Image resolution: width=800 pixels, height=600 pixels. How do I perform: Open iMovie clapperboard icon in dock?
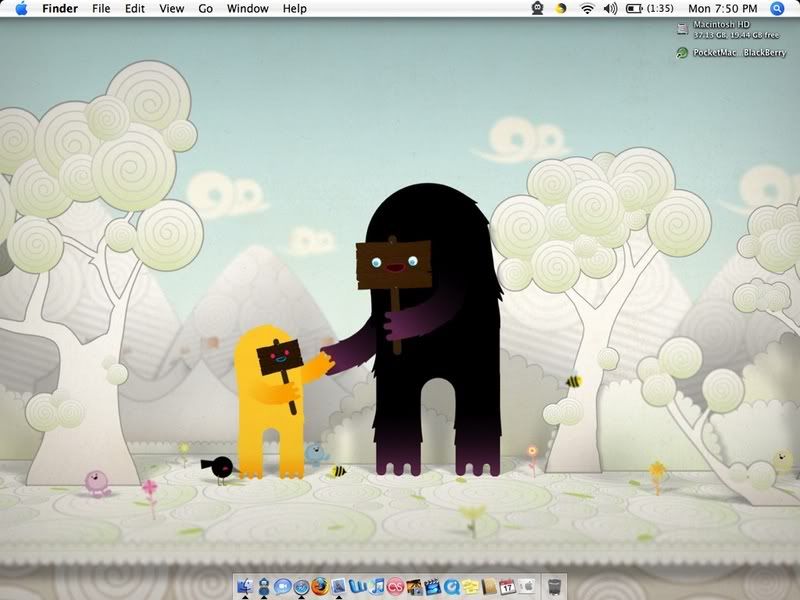pyautogui.click(x=431, y=587)
